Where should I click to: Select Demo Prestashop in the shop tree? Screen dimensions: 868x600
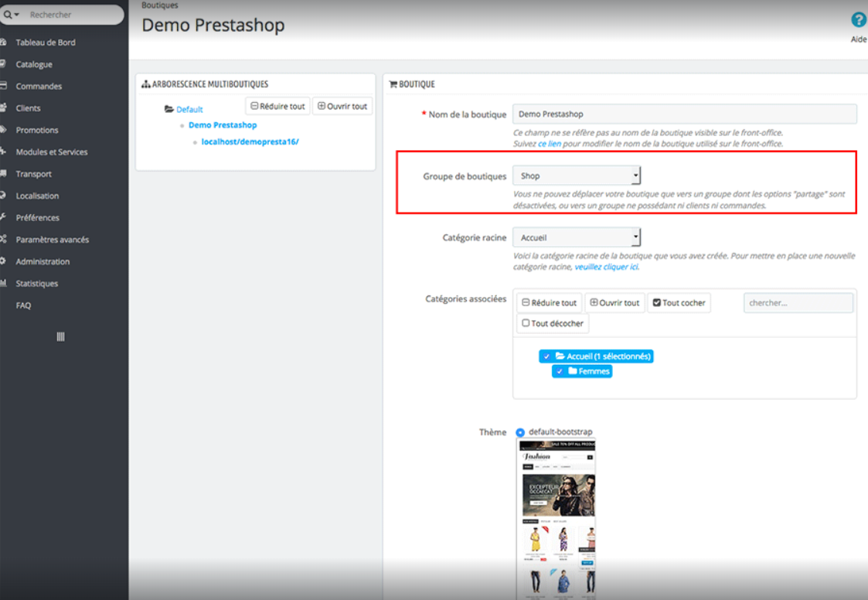point(223,125)
